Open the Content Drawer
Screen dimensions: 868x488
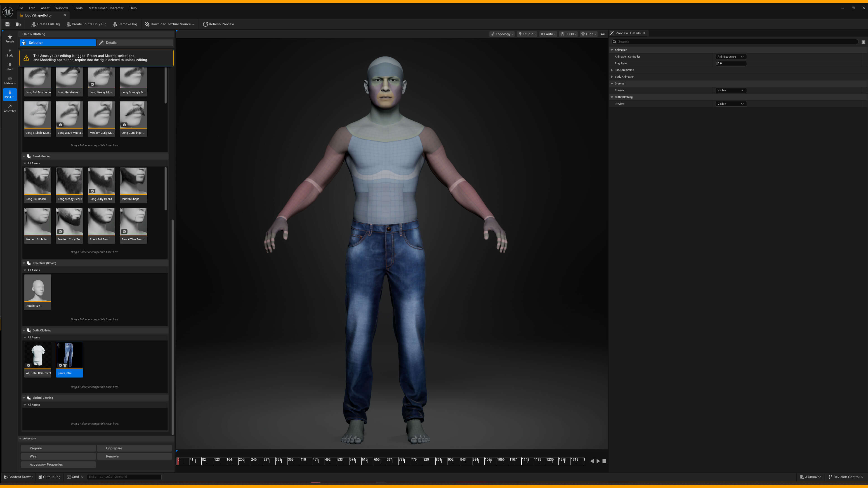coord(18,477)
